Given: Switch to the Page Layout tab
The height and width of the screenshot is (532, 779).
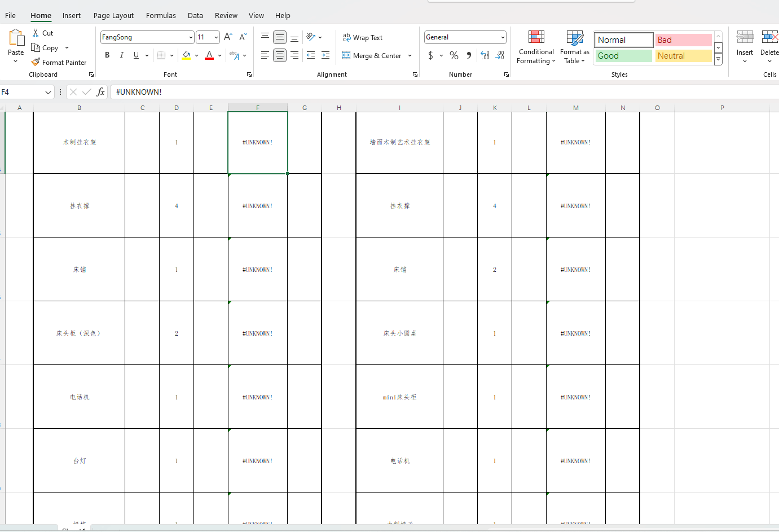Looking at the screenshot, I should click(x=113, y=15).
